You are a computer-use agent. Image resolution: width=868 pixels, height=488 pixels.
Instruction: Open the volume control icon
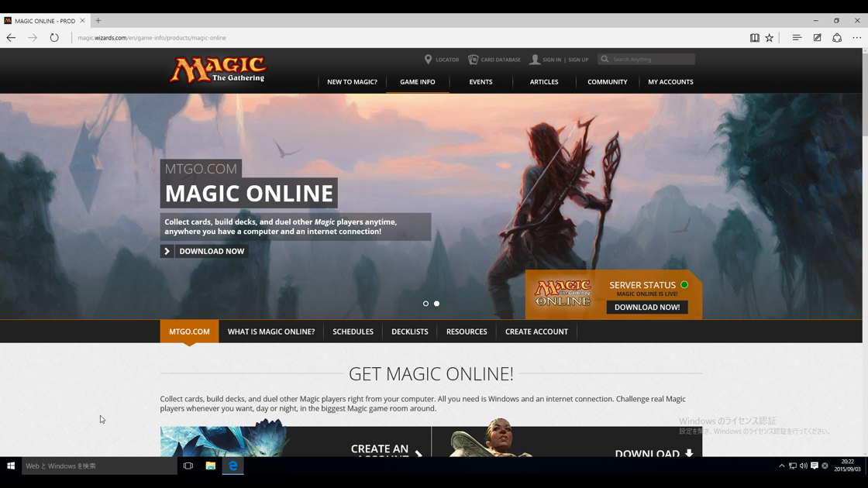(x=803, y=466)
